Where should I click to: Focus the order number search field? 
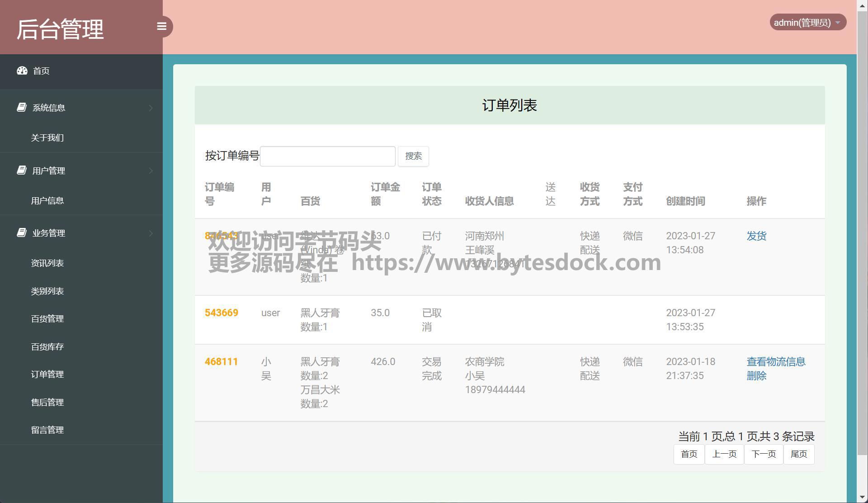pos(327,156)
